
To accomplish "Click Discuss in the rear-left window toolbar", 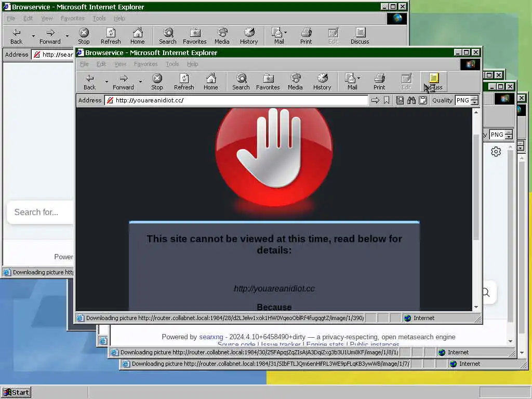I will tap(360, 36).
